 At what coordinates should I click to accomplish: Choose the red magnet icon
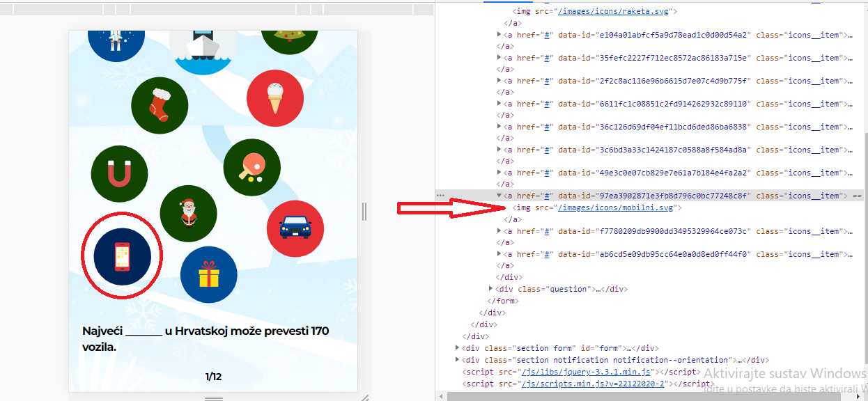(119, 174)
